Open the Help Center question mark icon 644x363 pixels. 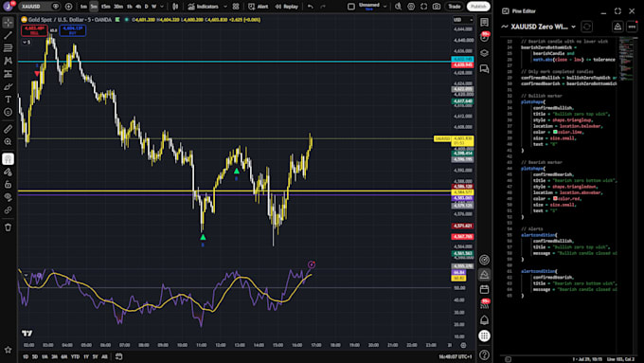(x=484, y=354)
